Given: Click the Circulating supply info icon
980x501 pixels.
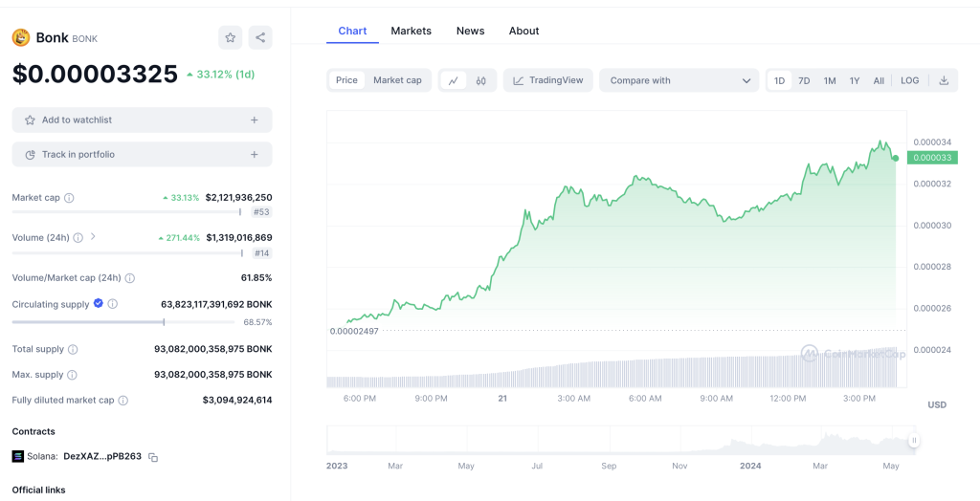Looking at the screenshot, I should click(113, 304).
